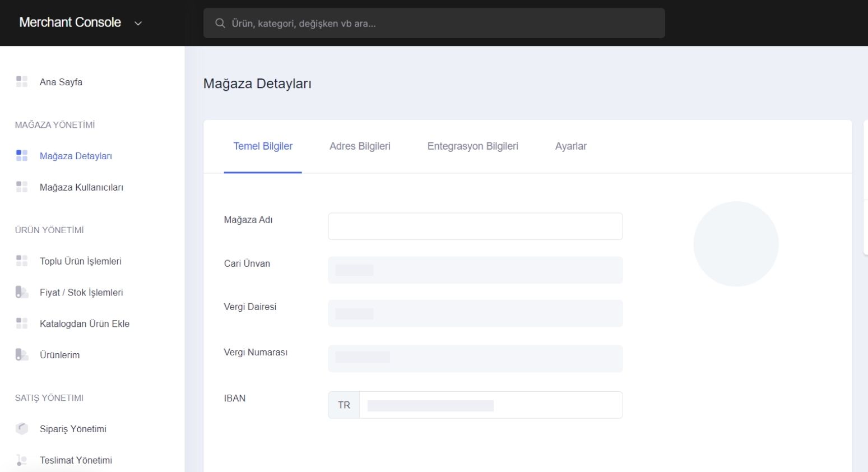Click the store logo placeholder circle

click(x=736, y=244)
